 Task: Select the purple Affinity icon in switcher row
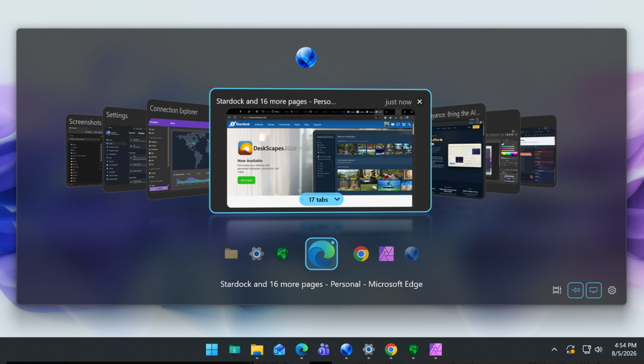click(386, 254)
